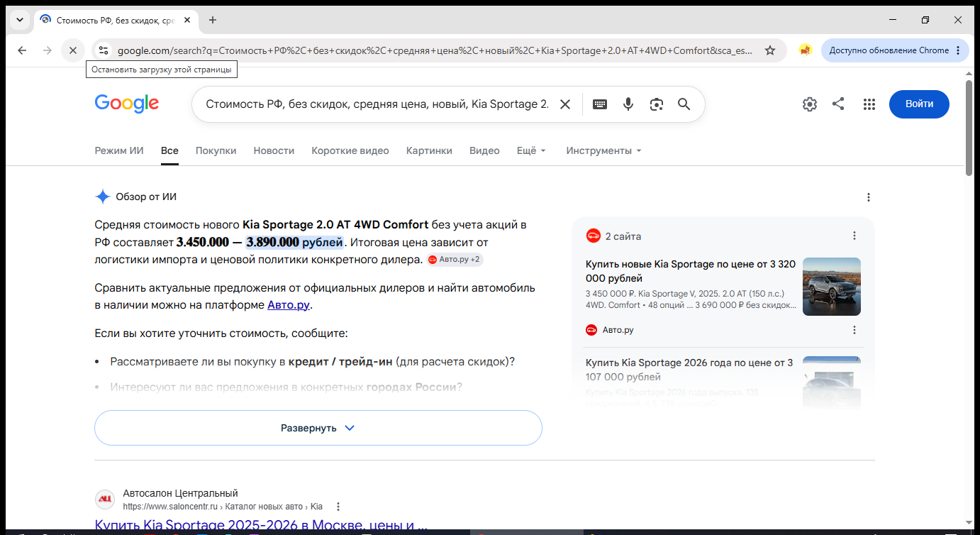This screenshot has height=535, width=980.
Task: Open Купить Kia Sportage 2026 года link
Action: [689, 370]
